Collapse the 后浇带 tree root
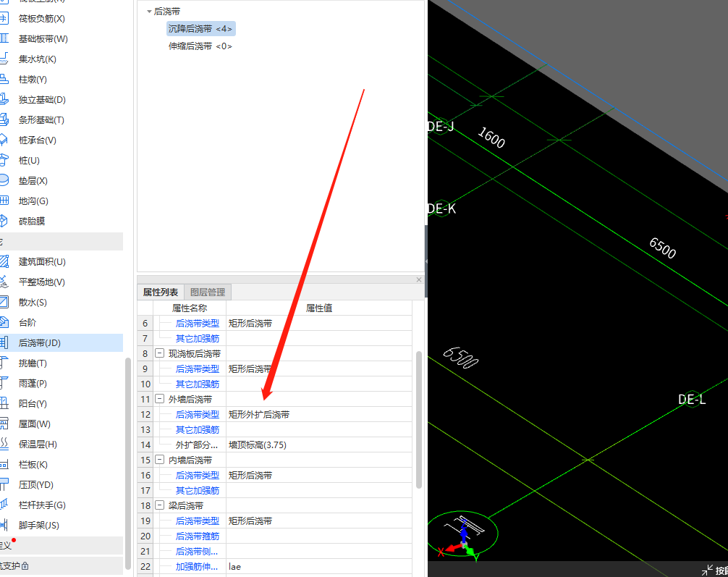This screenshot has height=577, width=728. coord(149,12)
